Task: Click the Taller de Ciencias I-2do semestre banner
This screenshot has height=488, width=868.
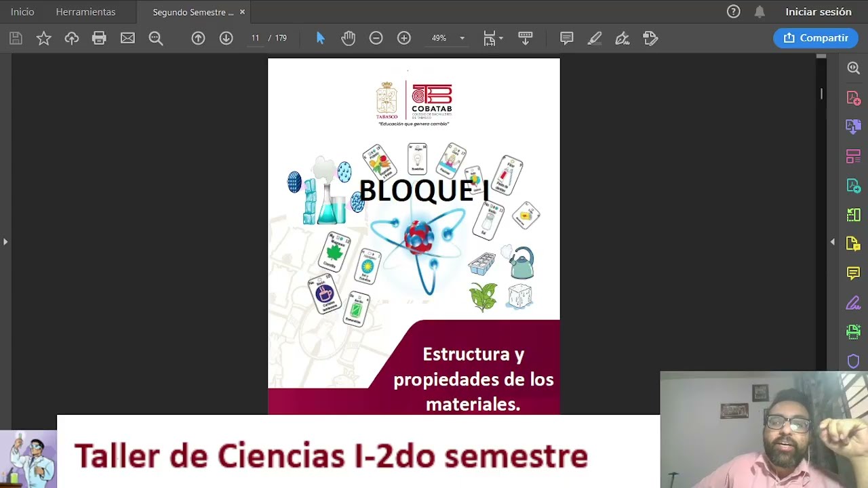Action: [358, 451]
